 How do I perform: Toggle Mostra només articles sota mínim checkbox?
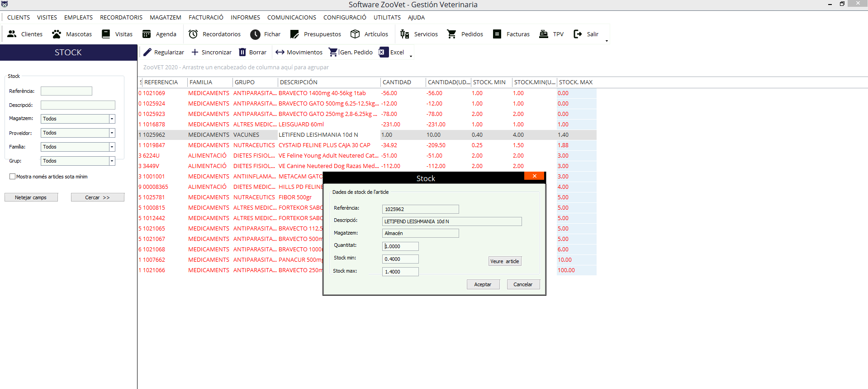coord(13,177)
